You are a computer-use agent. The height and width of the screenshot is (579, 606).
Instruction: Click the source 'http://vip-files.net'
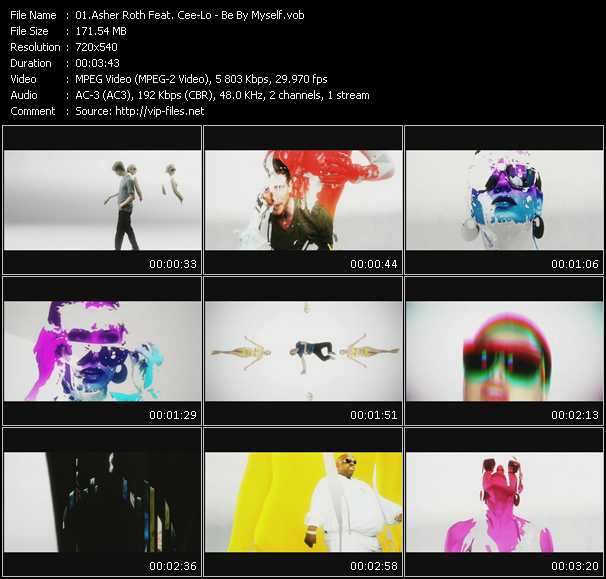coord(160,111)
